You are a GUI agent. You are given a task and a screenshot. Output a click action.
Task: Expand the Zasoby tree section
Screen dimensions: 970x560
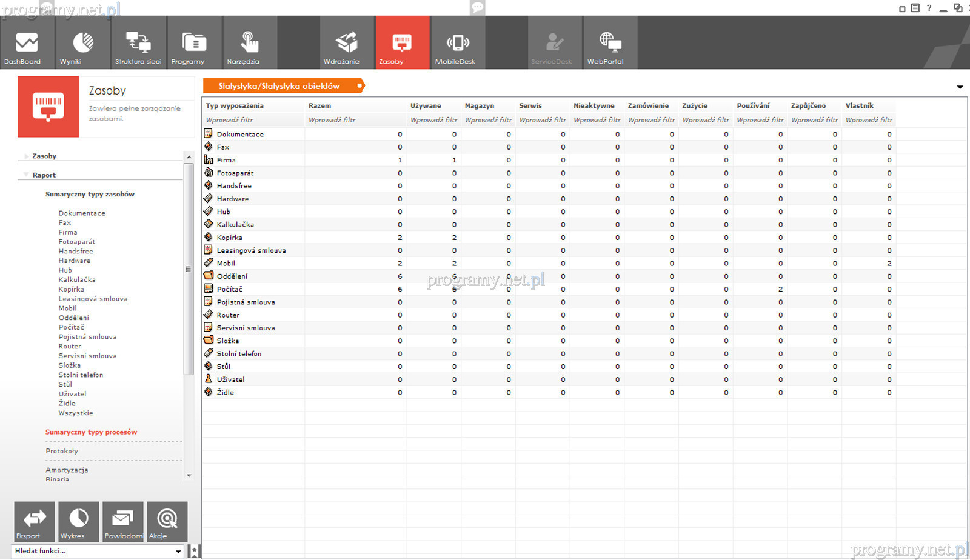[26, 156]
